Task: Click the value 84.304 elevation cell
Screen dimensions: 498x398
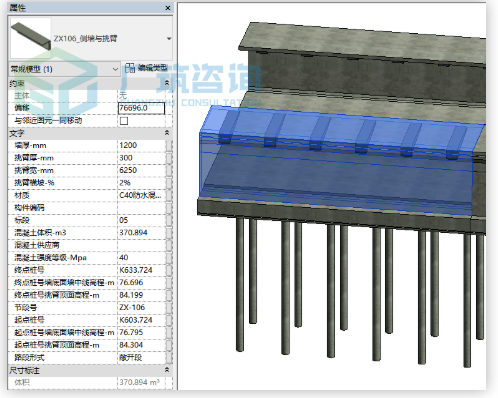Action: (x=142, y=345)
